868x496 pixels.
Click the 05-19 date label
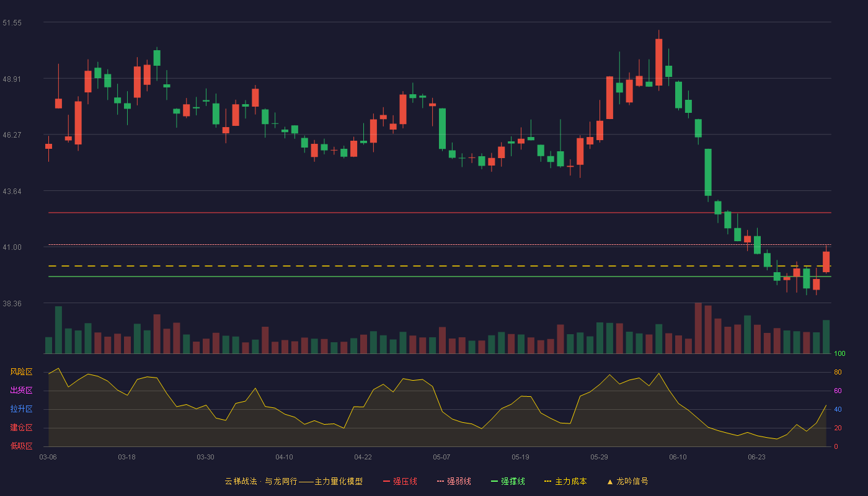click(520, 457)
